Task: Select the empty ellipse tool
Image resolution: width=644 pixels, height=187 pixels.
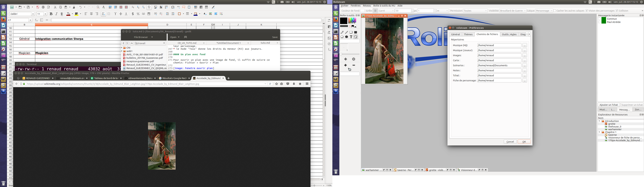Action: (x=342, y=37)
